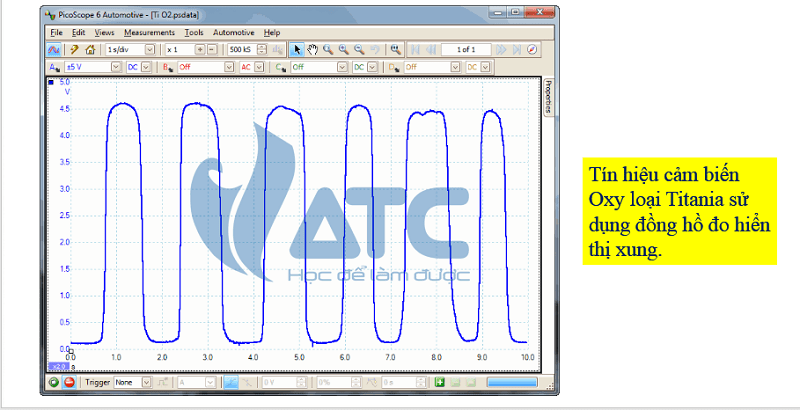Click the green add measurement icon
Image resolution: width=800 pixels, height=410 pixels.
(439, 382)
